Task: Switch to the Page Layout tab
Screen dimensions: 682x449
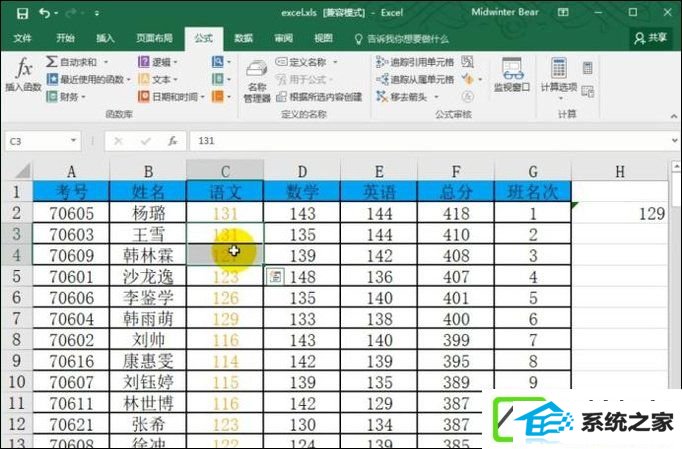Action: coord(154,38)
